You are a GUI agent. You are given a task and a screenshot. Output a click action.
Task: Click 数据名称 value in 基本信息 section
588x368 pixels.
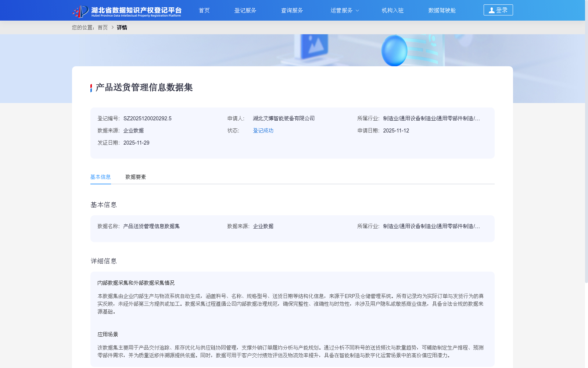pos(151,226)
